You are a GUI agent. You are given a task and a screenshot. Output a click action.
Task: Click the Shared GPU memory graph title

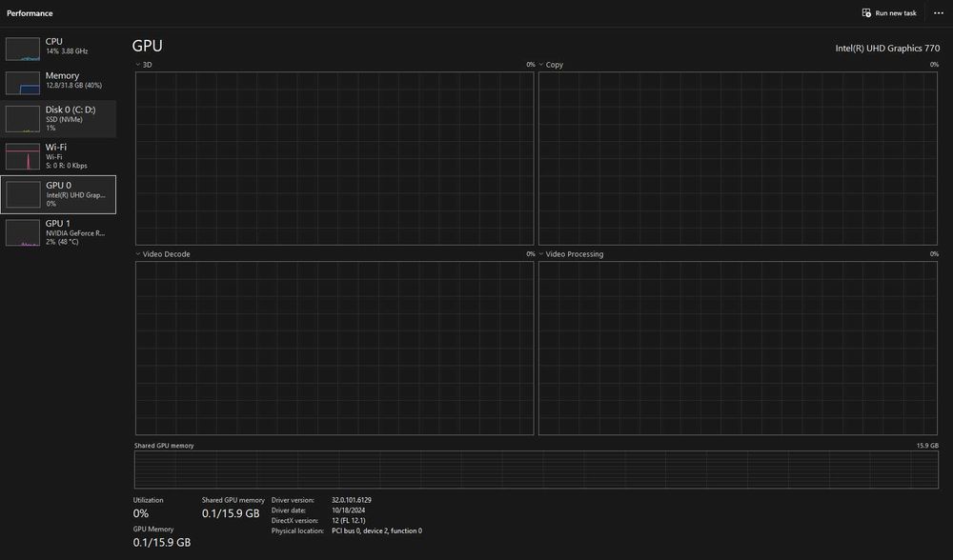[164, 445]
